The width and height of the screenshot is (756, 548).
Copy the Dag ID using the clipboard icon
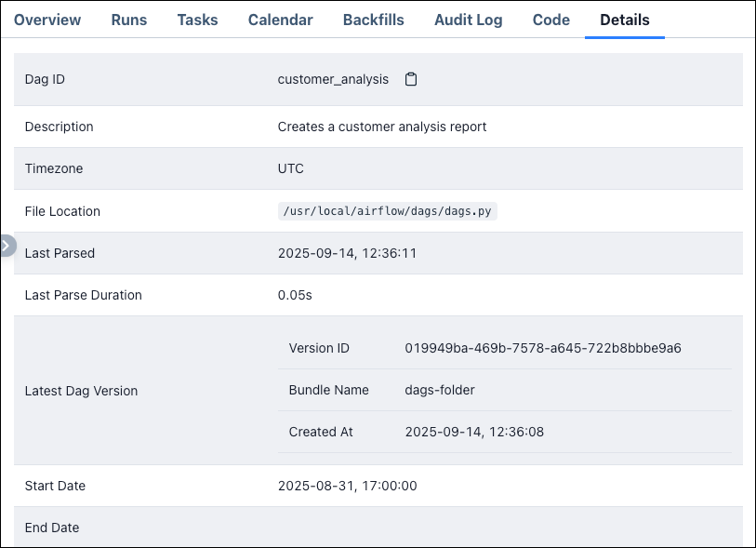click(x=411, y=79)
